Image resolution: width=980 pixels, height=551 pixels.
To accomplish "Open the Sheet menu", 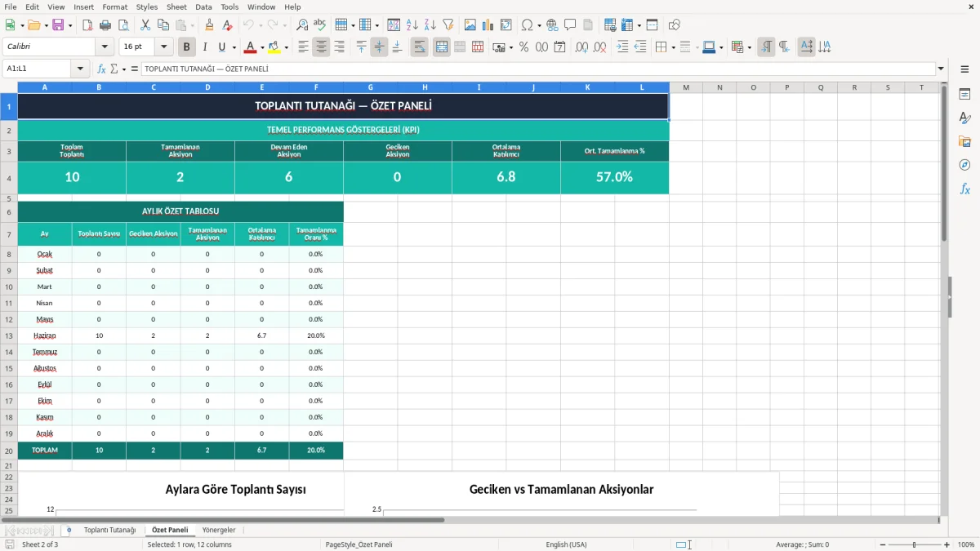I will [x=176, y=7].
